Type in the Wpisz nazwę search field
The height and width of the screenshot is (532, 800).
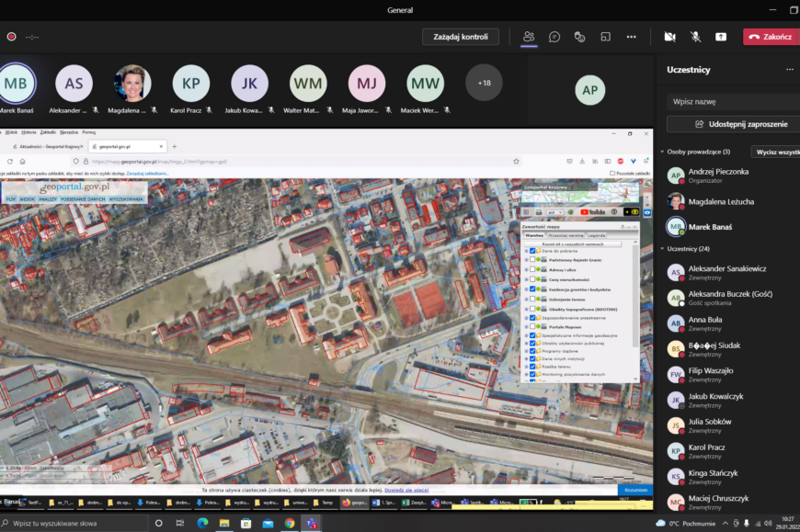(x=733, y=101)
